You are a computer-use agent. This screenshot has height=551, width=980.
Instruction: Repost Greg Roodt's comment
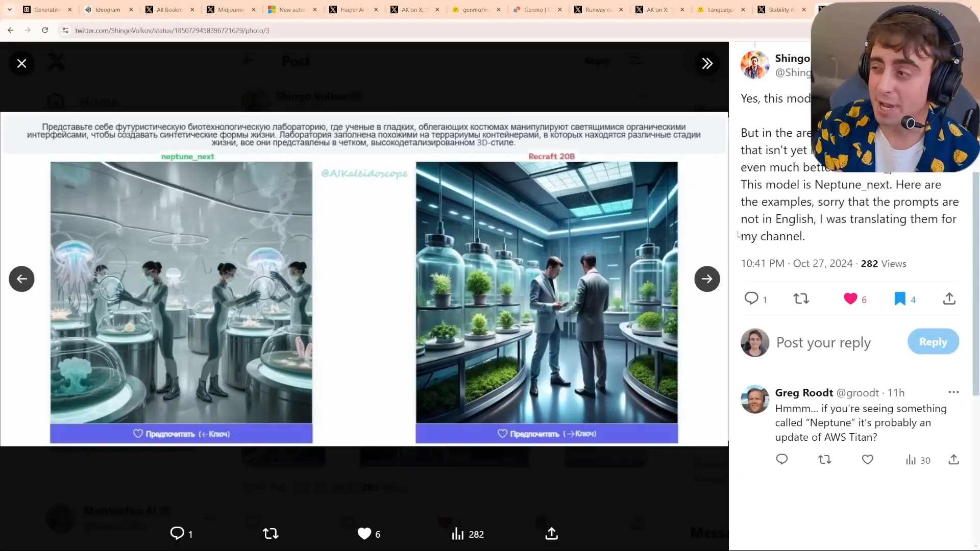825,460
